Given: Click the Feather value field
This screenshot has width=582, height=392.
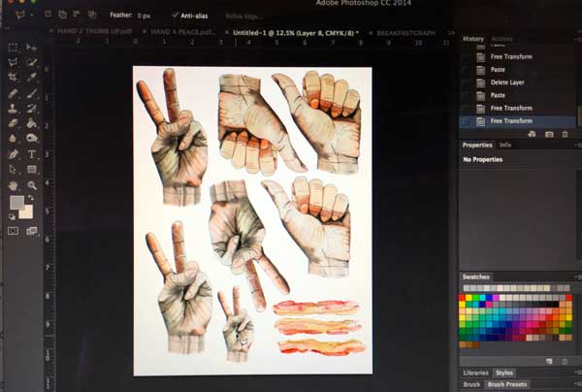Looking at the screenshot, I should (144, 16).
